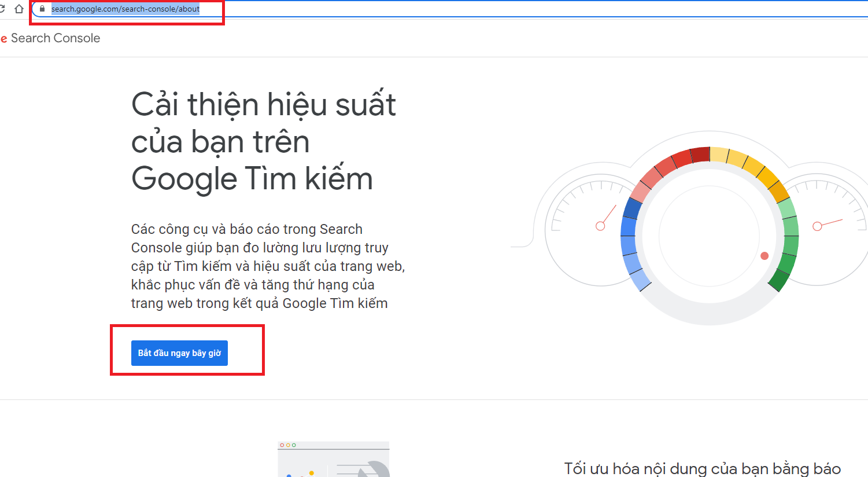The width and height of the screenshot is (868, 477).
Task: Click the green dot on the browser mockup
Action: (294, 445)
